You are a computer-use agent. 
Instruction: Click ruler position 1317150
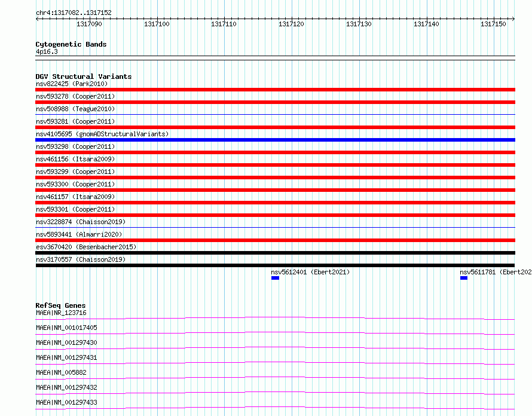(x=493, y=24)
